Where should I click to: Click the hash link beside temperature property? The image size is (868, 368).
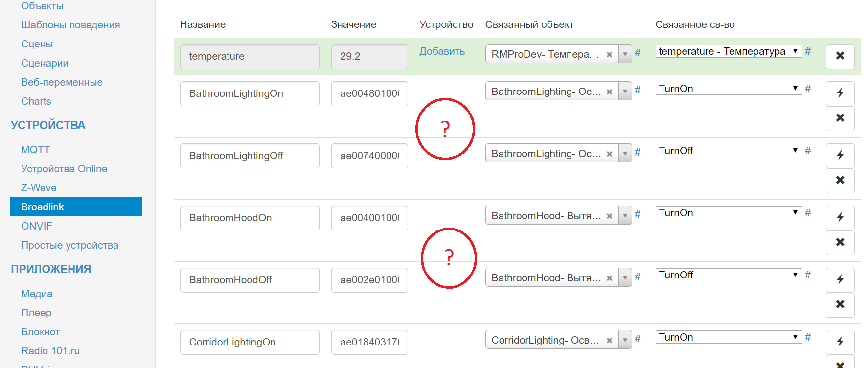pyautogui.click(x=808, y=51)
